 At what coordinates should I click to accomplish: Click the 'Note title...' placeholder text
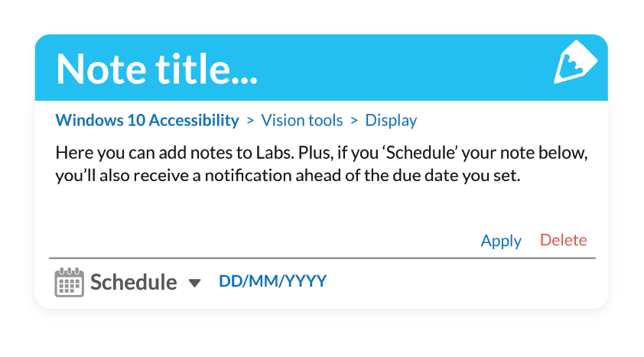pos(157,69)
